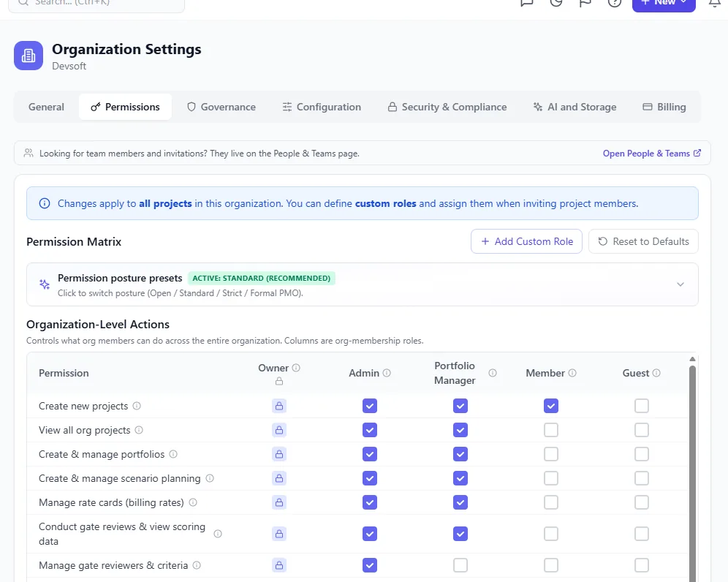Open info tooltip beside Owner column header
The height and width of the screenshot is (582, 728).
click(x=296, y=368)
